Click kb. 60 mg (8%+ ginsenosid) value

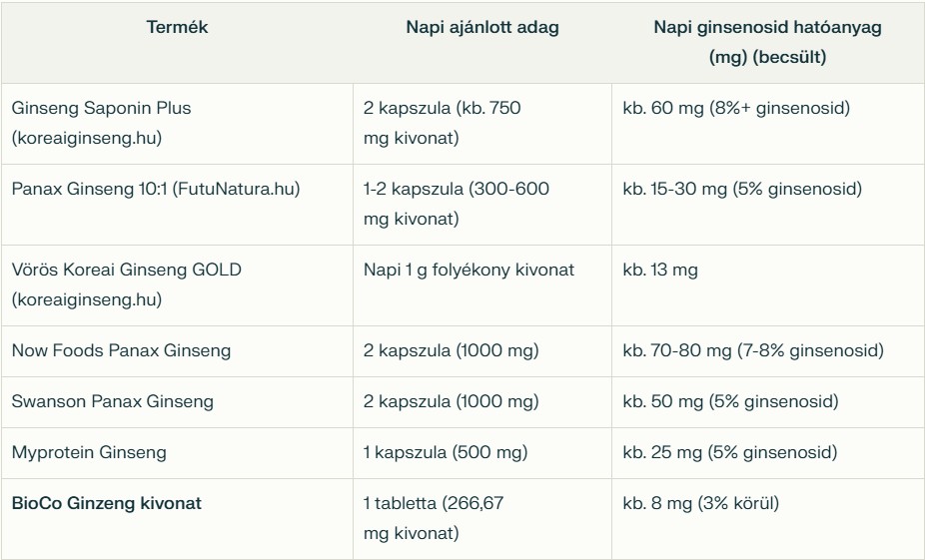[x=735, y=108]
